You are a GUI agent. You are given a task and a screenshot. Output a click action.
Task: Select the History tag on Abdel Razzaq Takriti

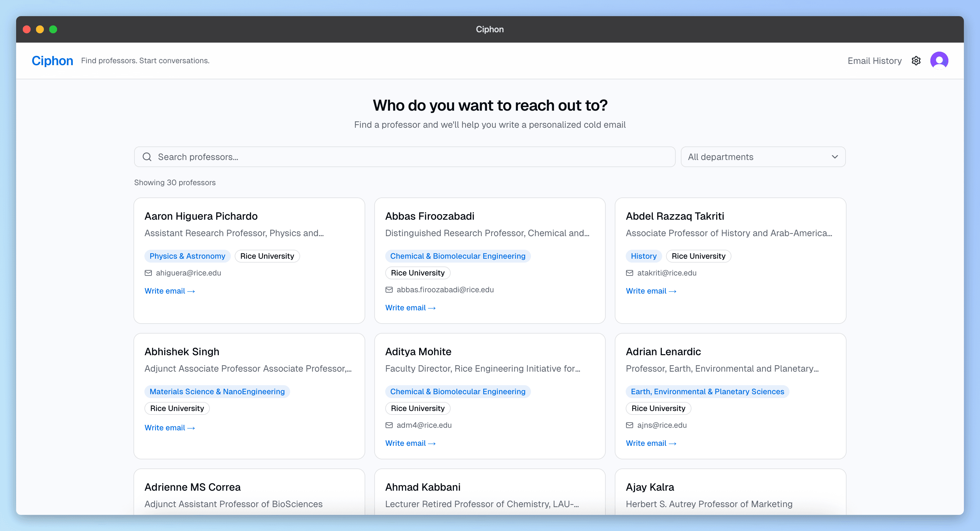coord(643,256)
